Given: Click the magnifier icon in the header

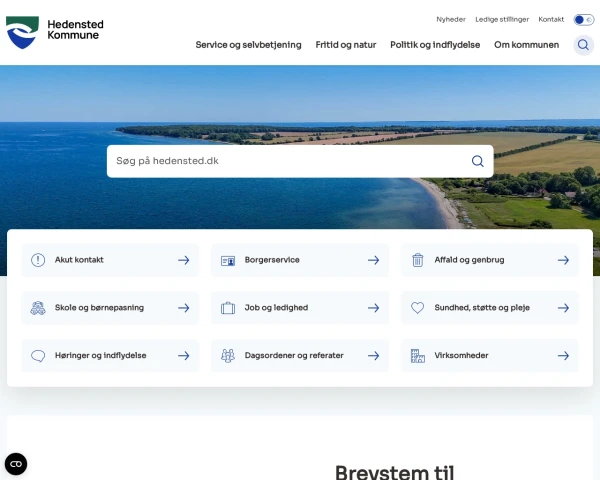Looking at the screenshot, I should [583, 45].
